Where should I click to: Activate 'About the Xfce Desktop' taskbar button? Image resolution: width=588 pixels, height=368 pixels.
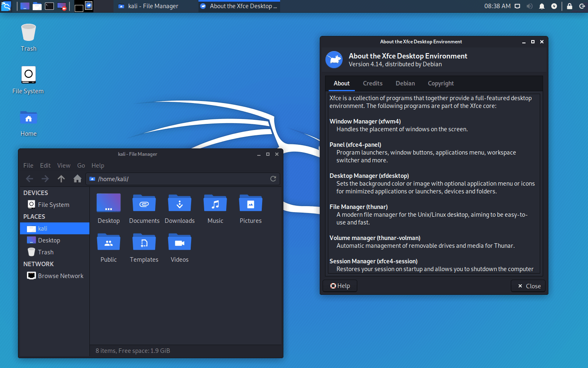(239, 6)
